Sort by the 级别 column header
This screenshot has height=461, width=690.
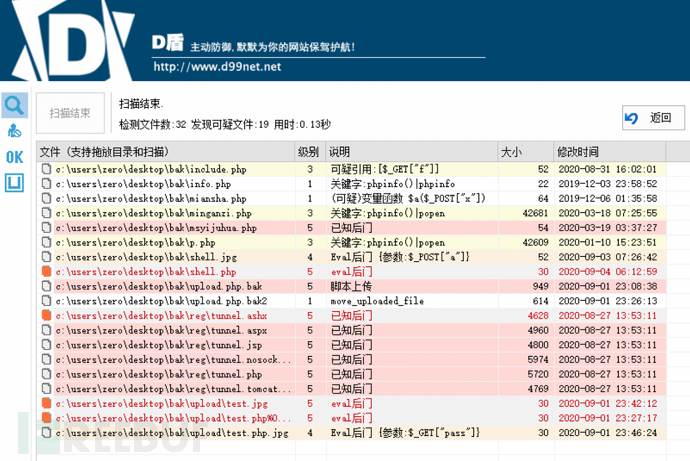pos(310,152)
